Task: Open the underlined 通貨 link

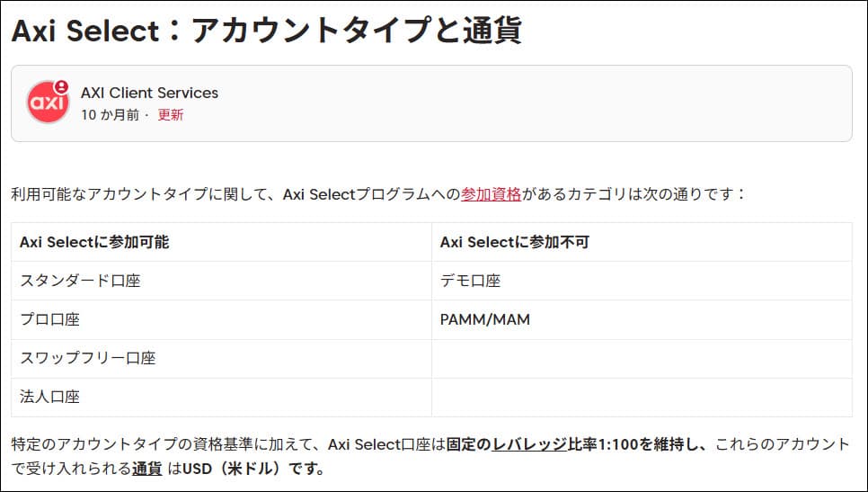Action: 146,469
